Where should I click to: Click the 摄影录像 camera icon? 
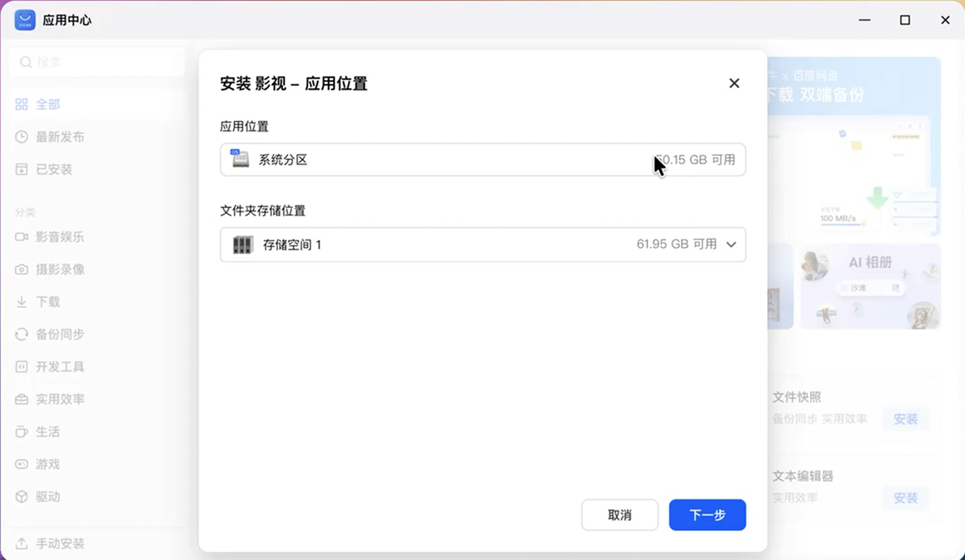click(x=21, y=270)
